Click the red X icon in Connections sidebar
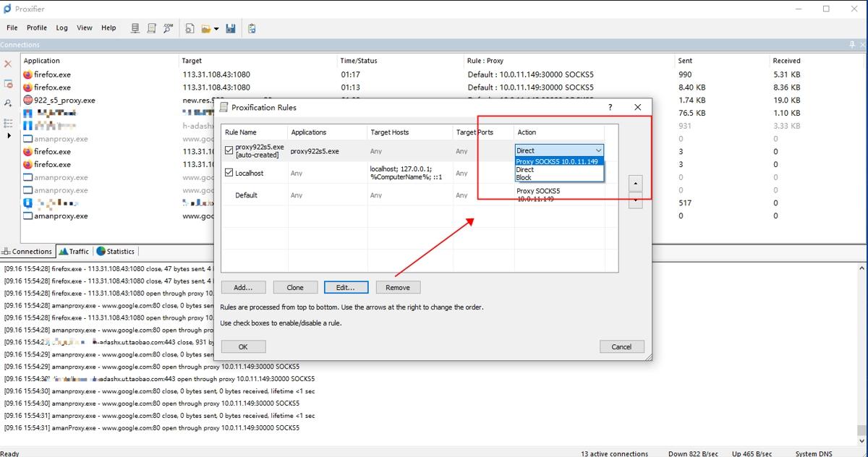 pyautogui.click(x=8, y=64)
